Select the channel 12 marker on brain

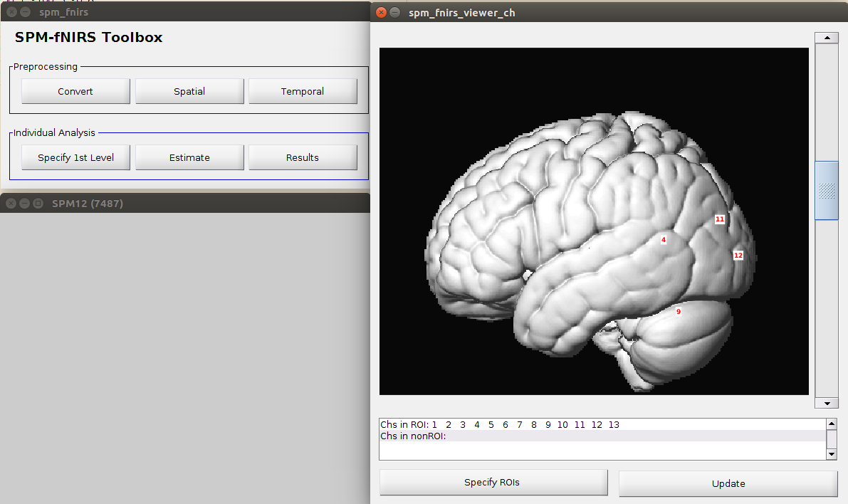[738, 255]
